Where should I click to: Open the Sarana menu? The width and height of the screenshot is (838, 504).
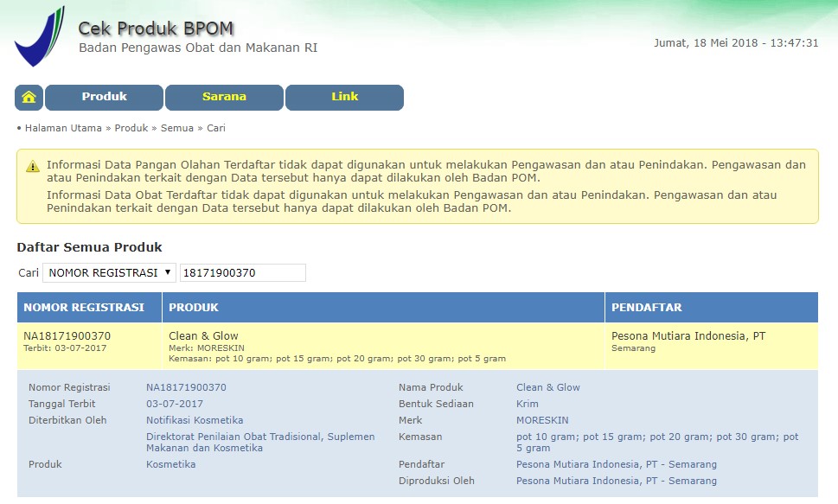(225, 98)
